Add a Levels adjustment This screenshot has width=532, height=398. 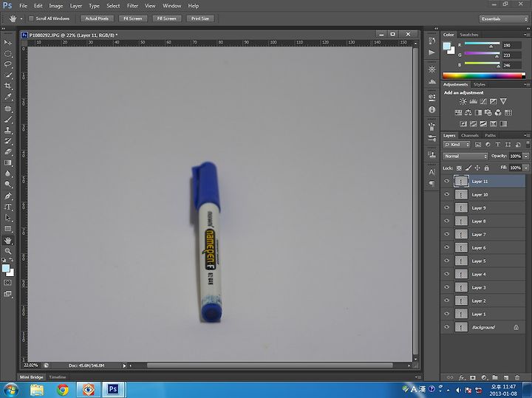473,101
